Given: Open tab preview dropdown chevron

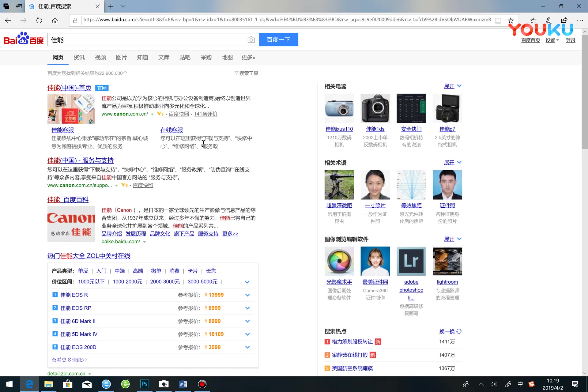Looking at the screenshot, I should (x=123, y=6).
